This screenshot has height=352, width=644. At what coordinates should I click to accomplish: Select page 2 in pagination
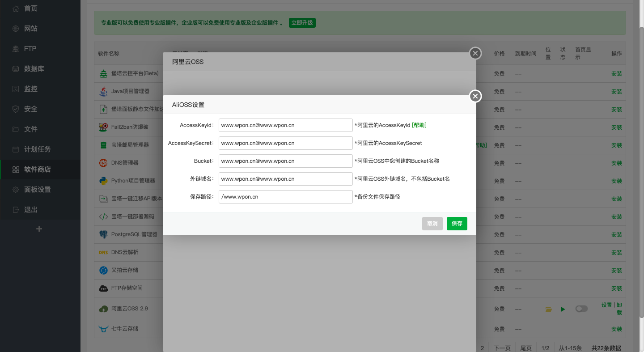click(483, 348)
